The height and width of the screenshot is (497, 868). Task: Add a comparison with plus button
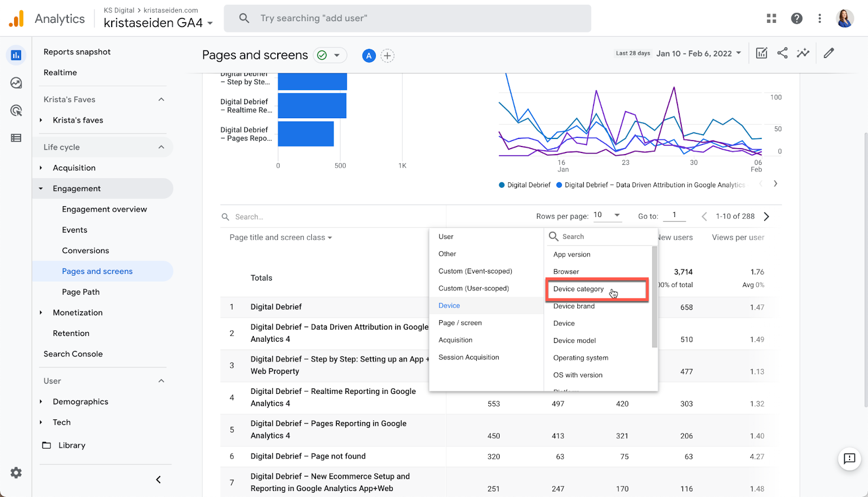point(387,56)
